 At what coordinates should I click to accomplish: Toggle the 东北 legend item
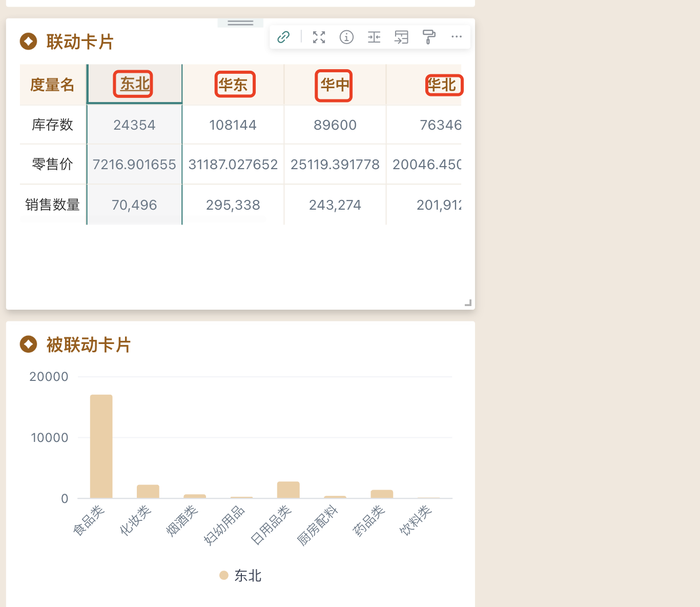coord(240,576)
